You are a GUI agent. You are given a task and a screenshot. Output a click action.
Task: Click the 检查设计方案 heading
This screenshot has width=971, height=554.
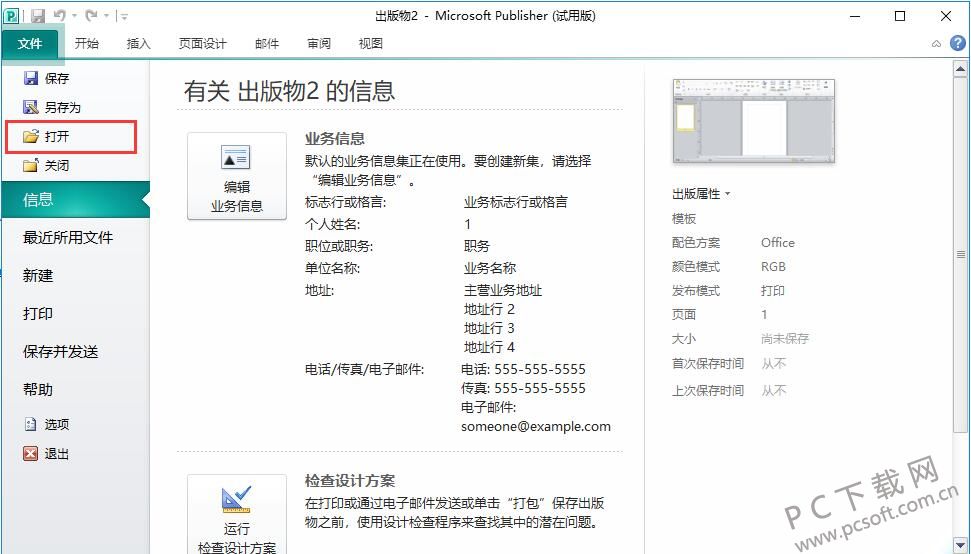(x=350, y=481)
